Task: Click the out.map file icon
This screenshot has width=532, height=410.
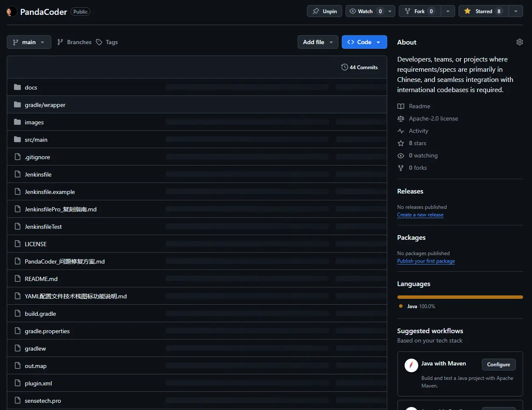Action: pos(17,365)
